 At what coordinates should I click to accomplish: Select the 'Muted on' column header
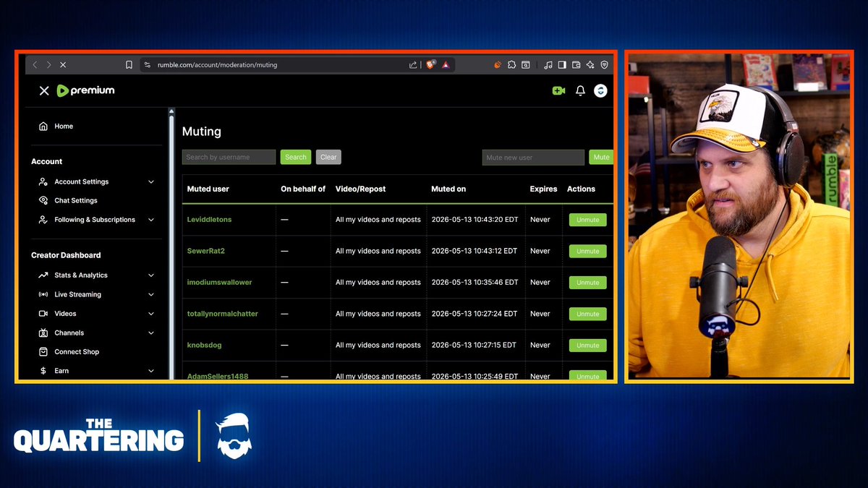(x=448, y=189)
